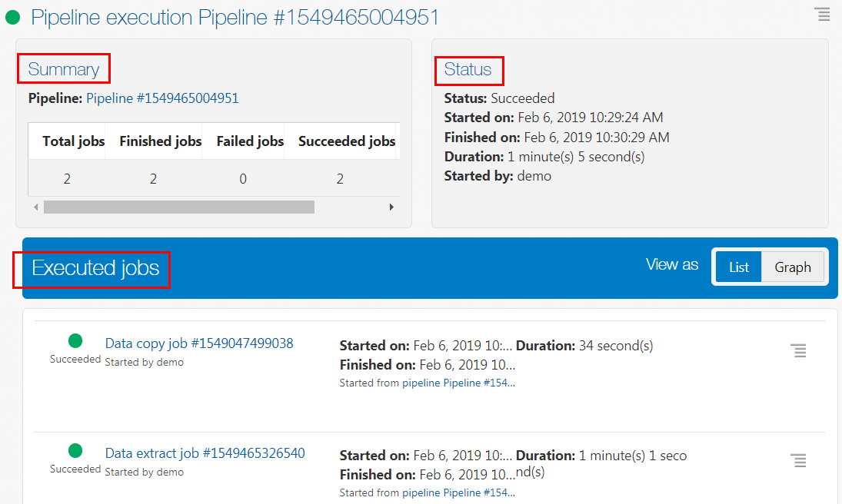Click the horizontal scrollbar below the Summary table
The image size is (842, 504).
[x=177, y=207]
